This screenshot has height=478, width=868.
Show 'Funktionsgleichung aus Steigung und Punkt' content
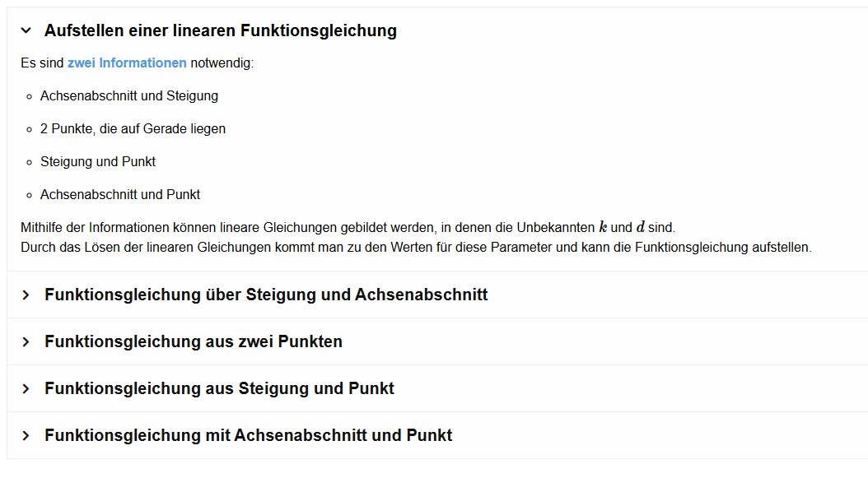(x=219, y=388)
